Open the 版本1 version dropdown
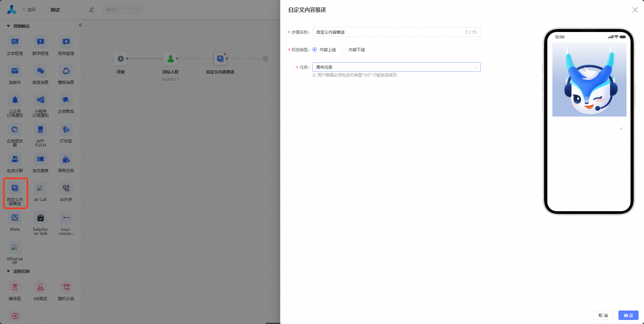Screen dimensions: 644x324 [x=122, y=9]
